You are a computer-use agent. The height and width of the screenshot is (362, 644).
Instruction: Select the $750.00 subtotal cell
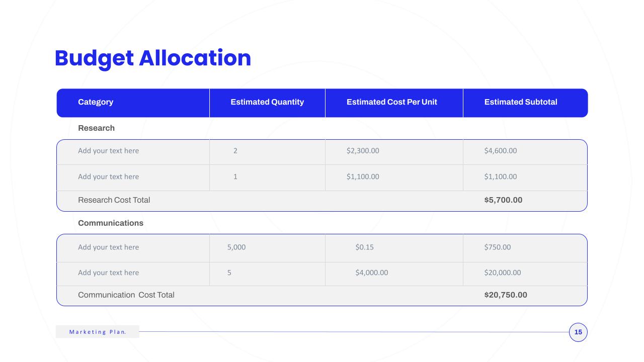coord(525,248)
